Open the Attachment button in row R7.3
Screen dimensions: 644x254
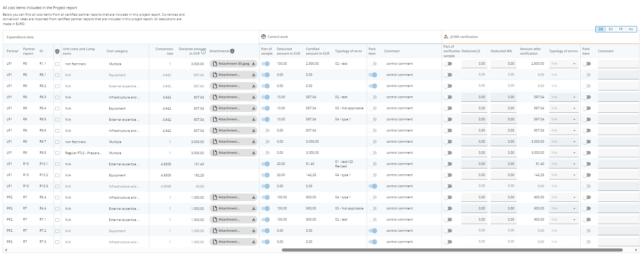(x=229, y=242)
